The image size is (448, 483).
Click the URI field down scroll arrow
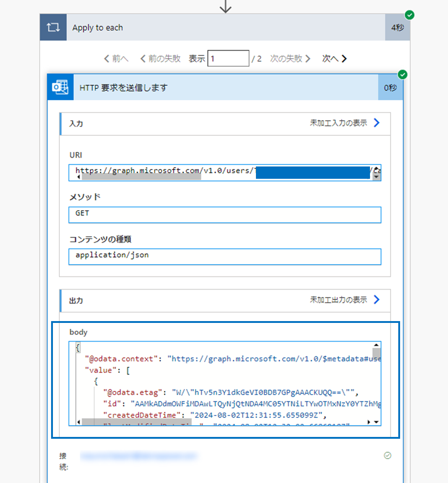(376, 177)
